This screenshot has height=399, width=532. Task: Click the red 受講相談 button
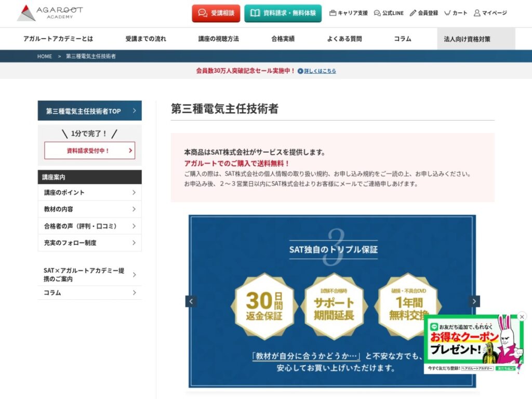[x=216, y=13]
